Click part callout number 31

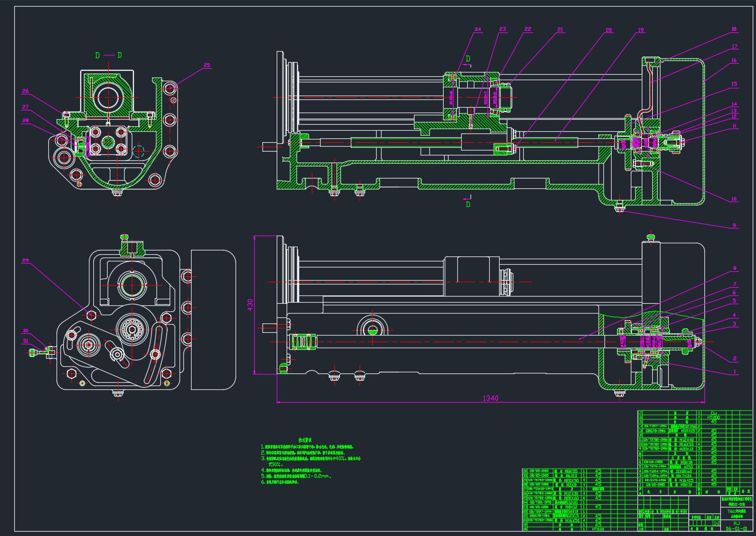coord(25,341)
